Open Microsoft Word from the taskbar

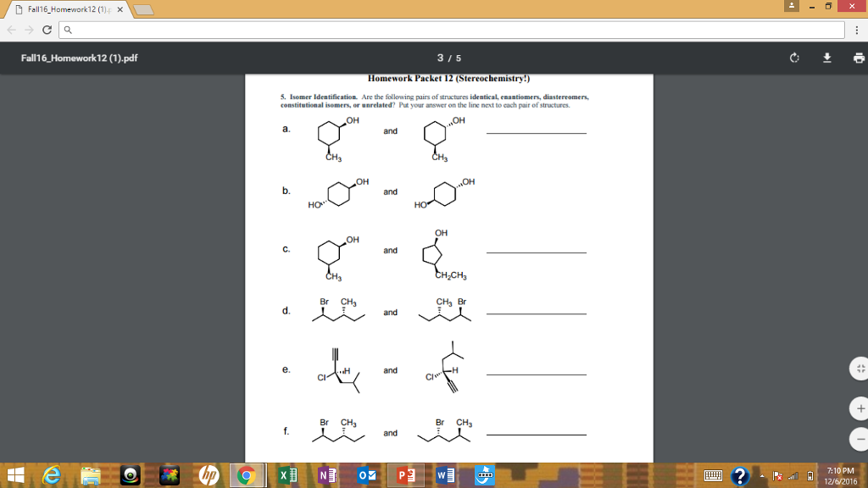445,475
